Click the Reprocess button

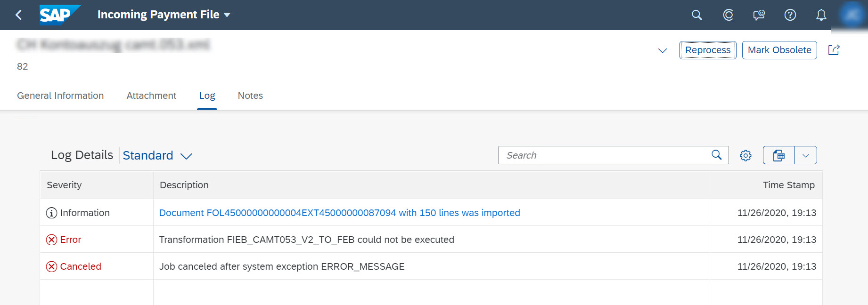point(708,50)
